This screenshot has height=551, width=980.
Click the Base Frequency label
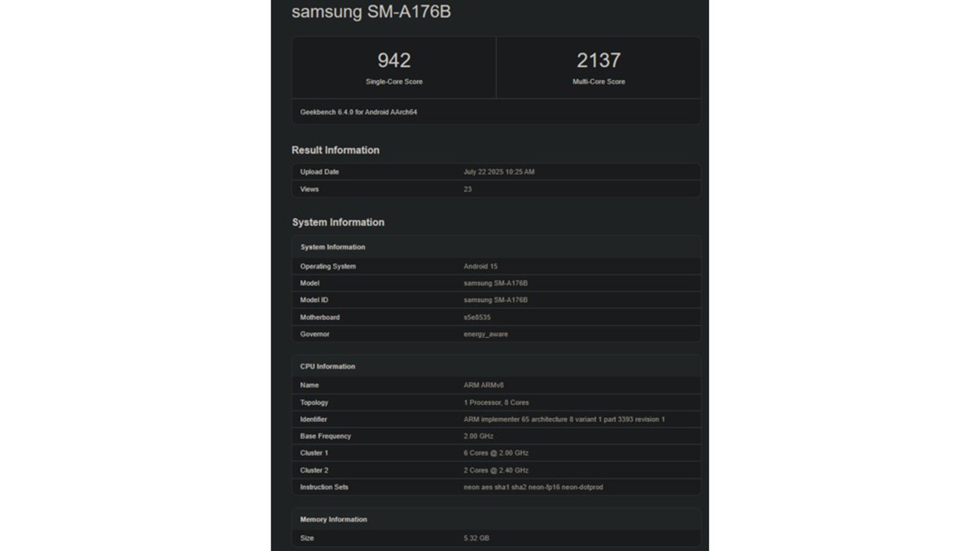pos(326,437)
